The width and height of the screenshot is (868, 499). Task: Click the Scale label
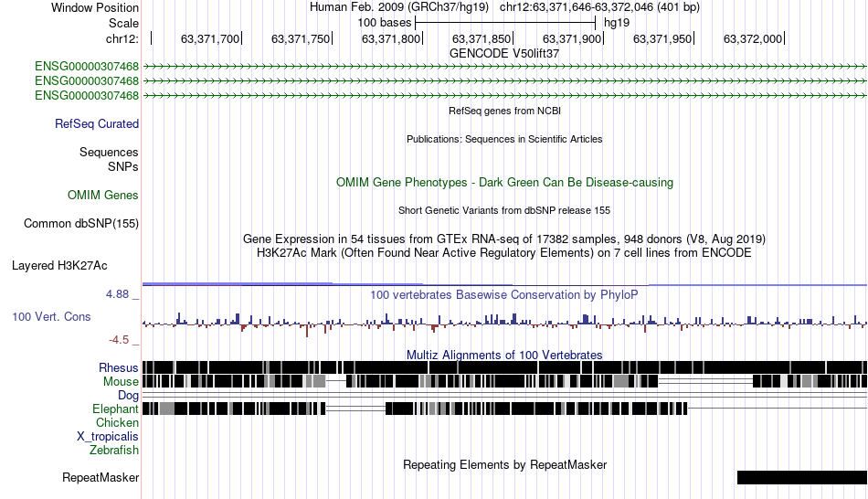[x=123, y=23]
